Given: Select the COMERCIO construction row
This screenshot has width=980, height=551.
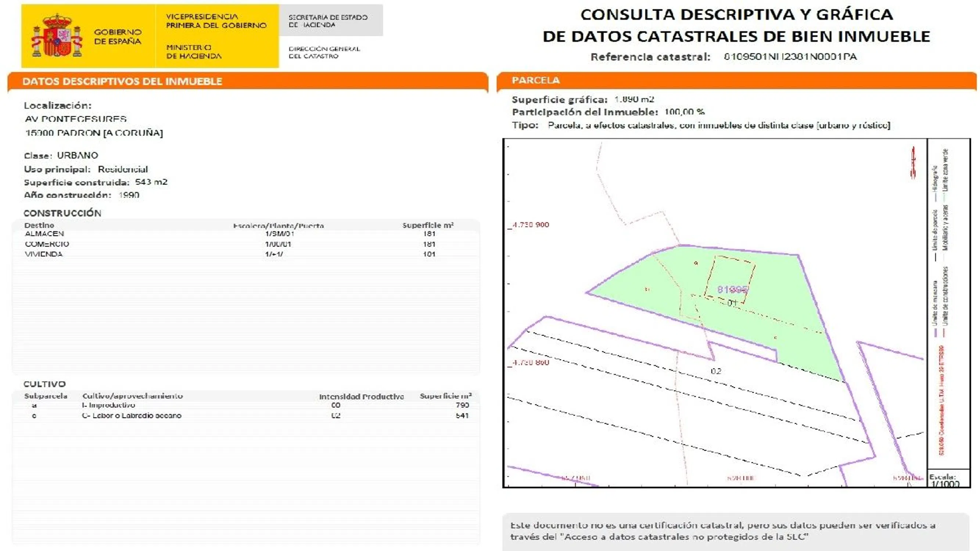Looking at the screenshot, I should point(47,244).
